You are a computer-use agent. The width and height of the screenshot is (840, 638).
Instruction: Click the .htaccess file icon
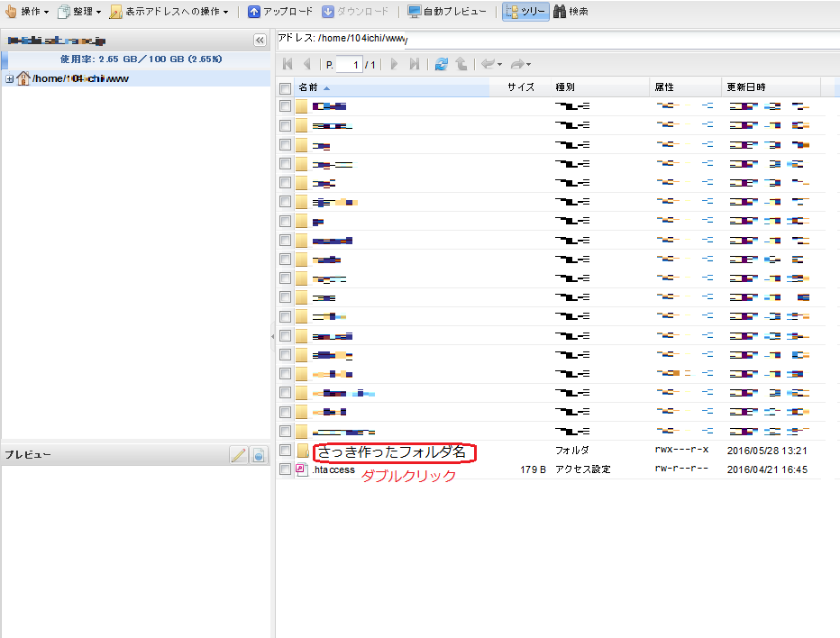303,469
